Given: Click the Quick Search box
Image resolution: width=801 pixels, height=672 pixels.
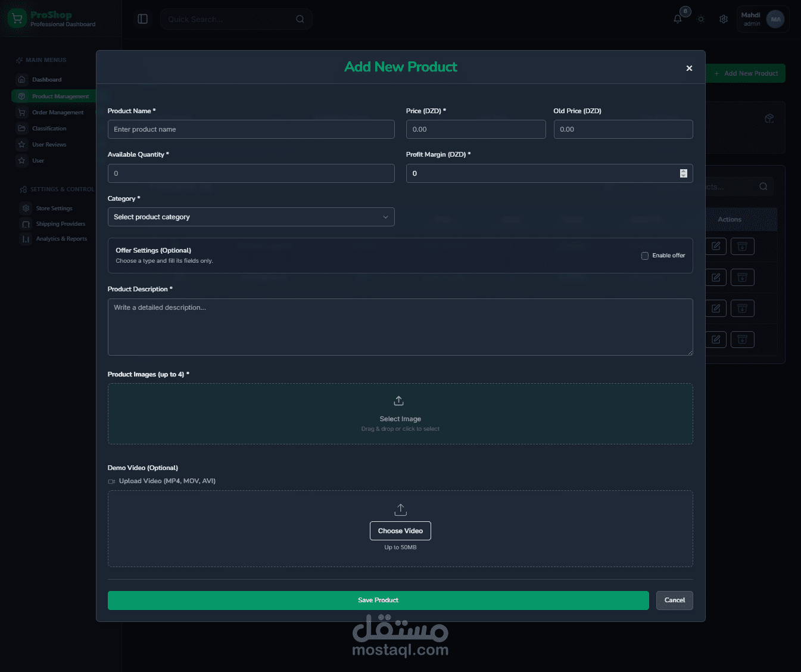Looking at the screenshot, I should pyautogui.click(x=236, y=19).
